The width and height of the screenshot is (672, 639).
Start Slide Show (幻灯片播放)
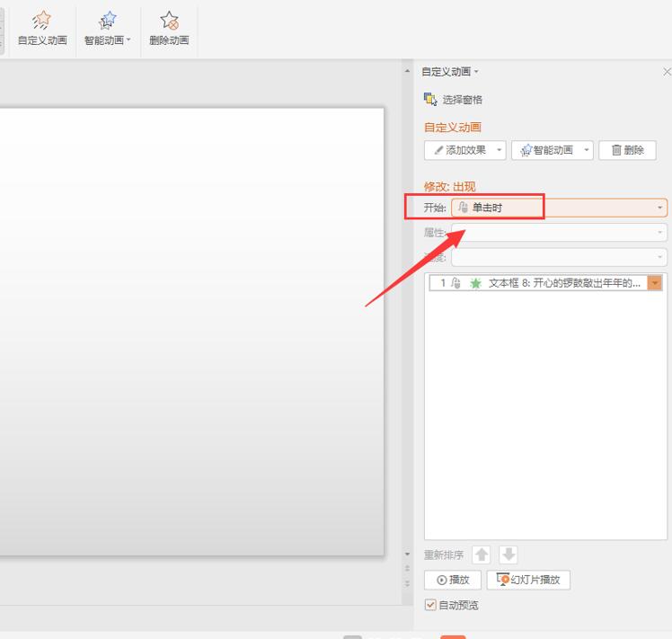pyautogui.click(x=528, y=580)
